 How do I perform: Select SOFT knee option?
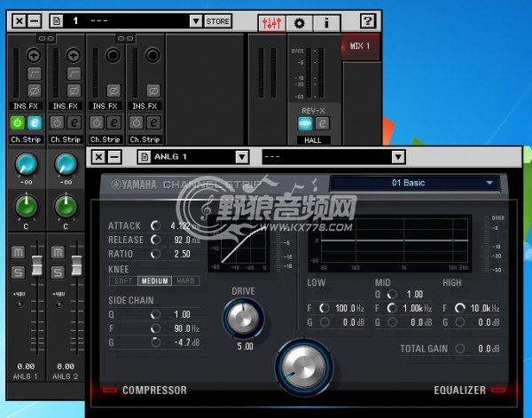pos(123,280)
